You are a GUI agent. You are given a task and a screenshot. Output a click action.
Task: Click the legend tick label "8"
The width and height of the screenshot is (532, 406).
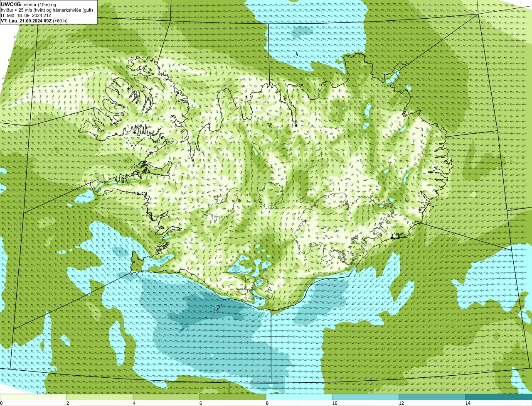tap(267, 403)
